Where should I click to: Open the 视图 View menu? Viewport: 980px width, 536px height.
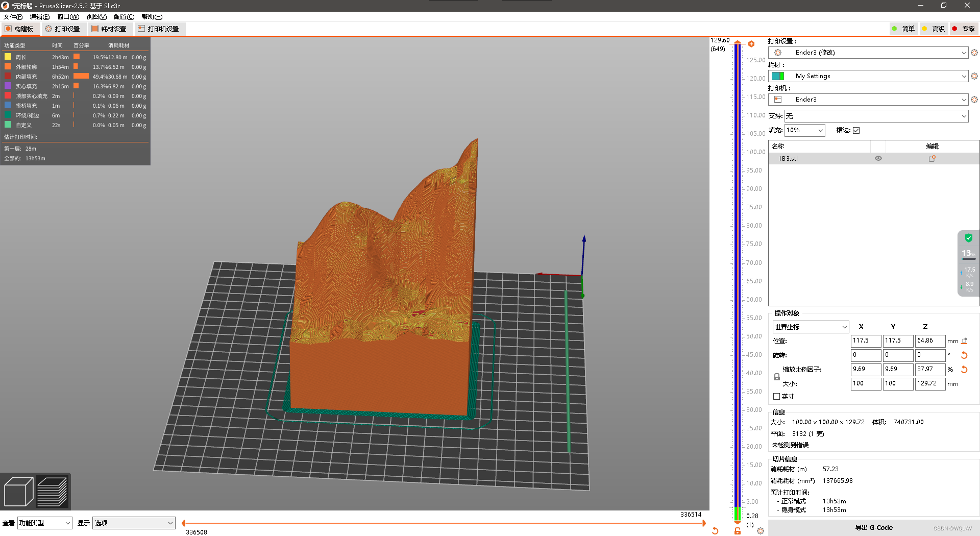click(96, 17)
